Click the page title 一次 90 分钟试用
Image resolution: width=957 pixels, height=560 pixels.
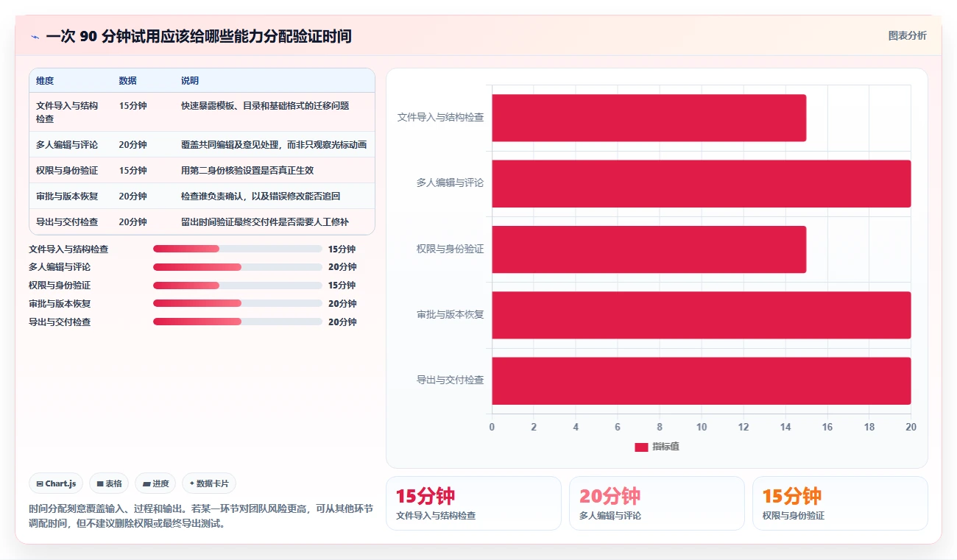coord(198,36)
